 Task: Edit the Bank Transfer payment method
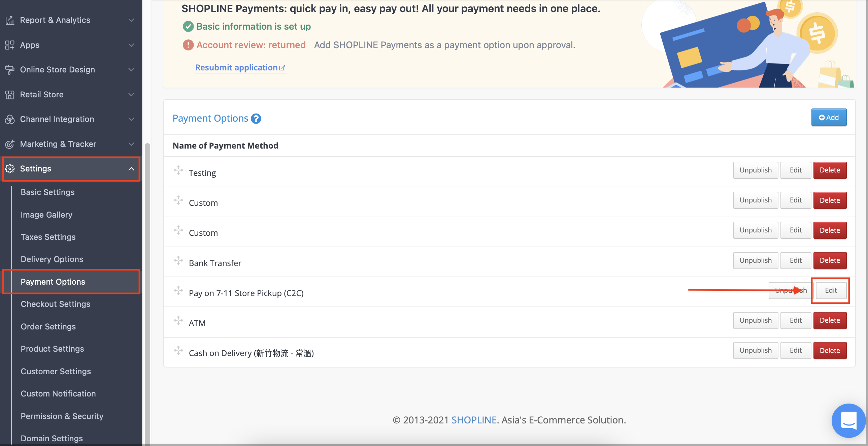pyautogui.click(x=796, y=260)
